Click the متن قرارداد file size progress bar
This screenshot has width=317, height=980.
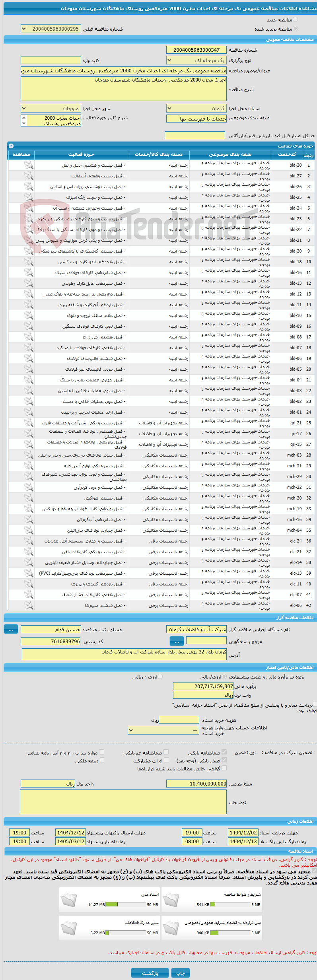[x=230, y=933]
